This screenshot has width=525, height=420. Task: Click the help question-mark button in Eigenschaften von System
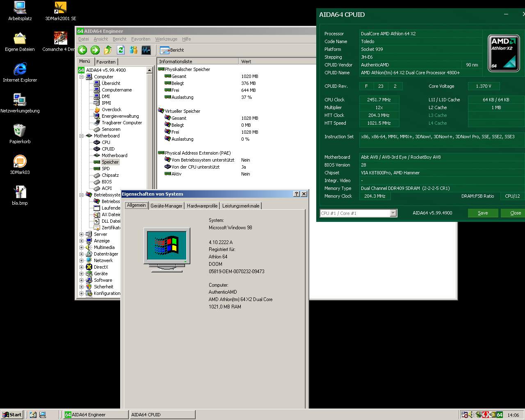[297, 194]
